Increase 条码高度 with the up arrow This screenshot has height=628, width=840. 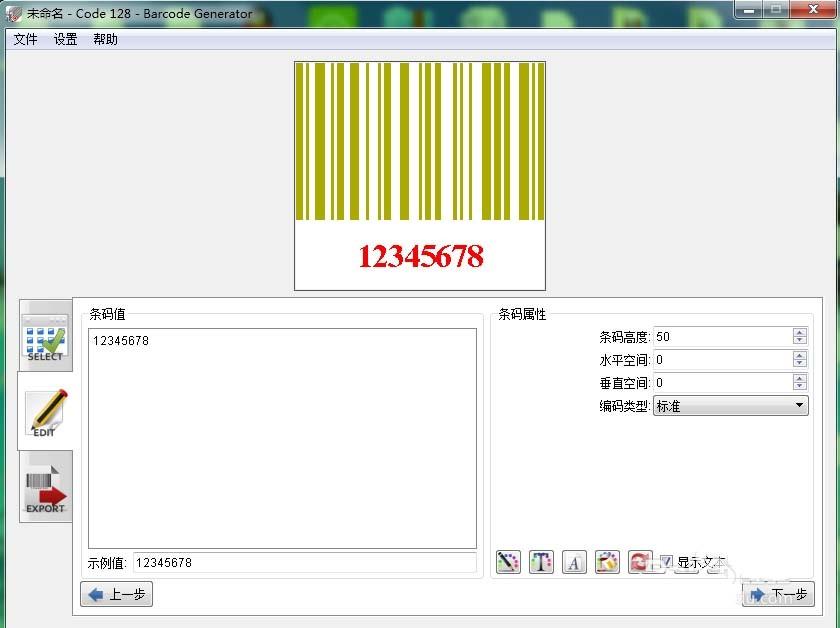point(799,332)
